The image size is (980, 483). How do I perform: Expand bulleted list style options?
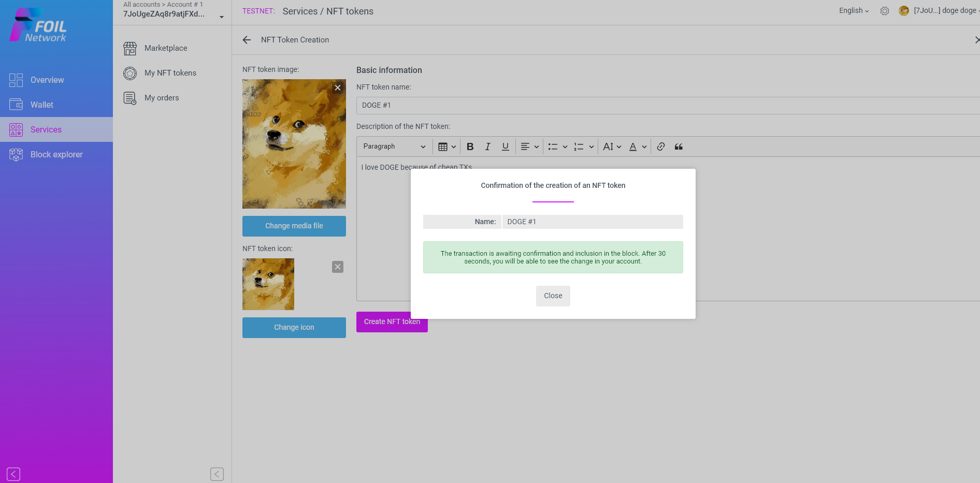point(565,147)
